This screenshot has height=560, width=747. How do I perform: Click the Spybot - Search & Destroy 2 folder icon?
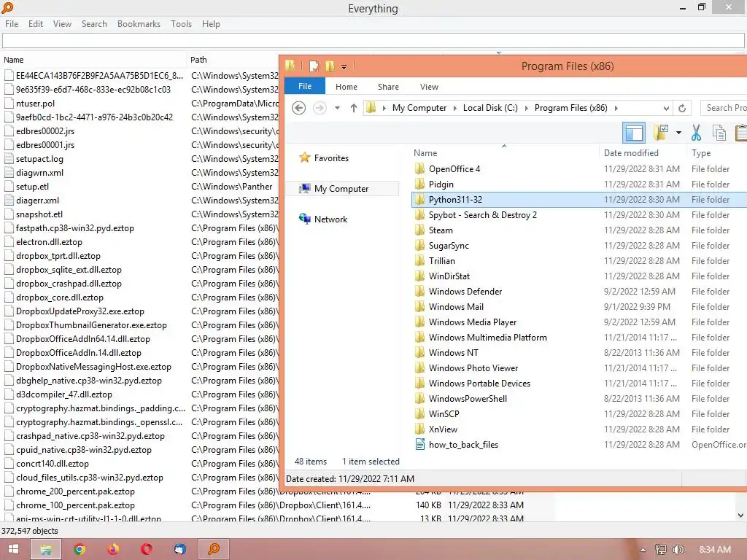(419, 215)
